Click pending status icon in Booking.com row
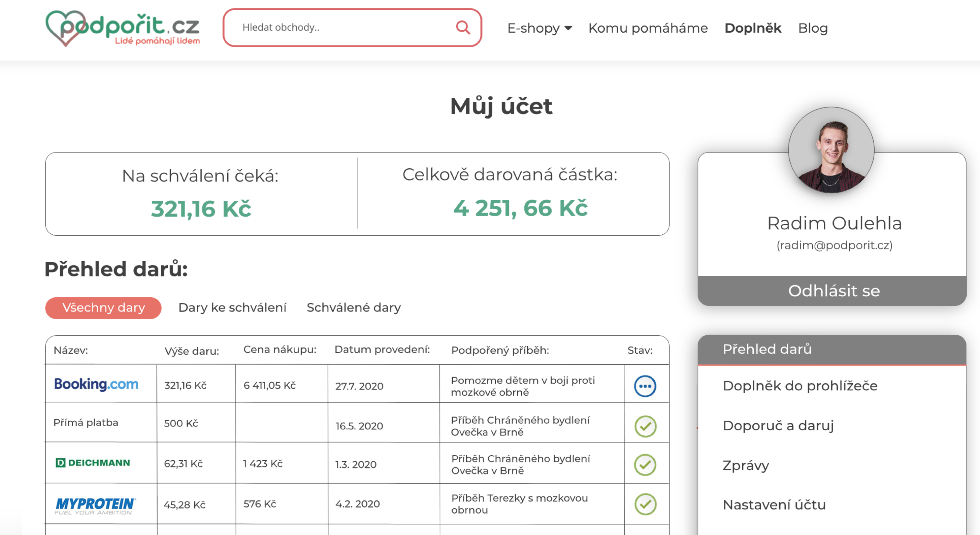This screenshot has height=535, width=980. click(x=645, y=386)
